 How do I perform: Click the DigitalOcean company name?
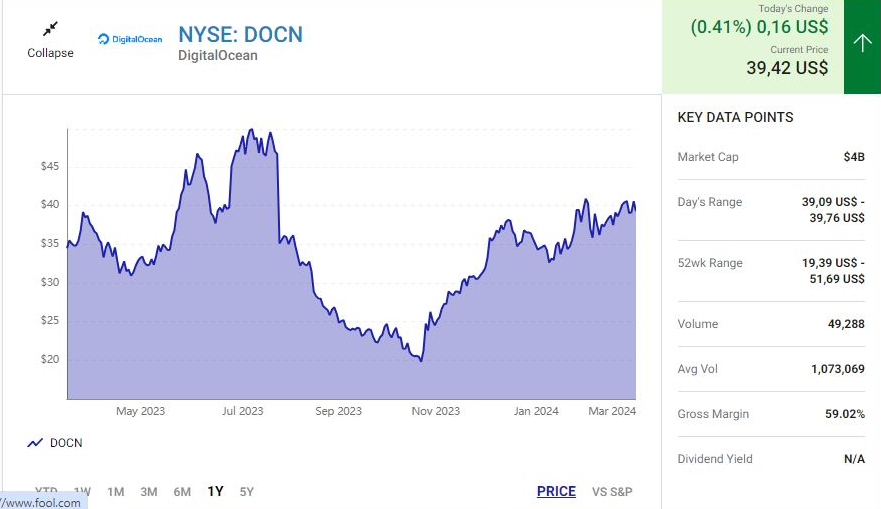click(217, 56)
